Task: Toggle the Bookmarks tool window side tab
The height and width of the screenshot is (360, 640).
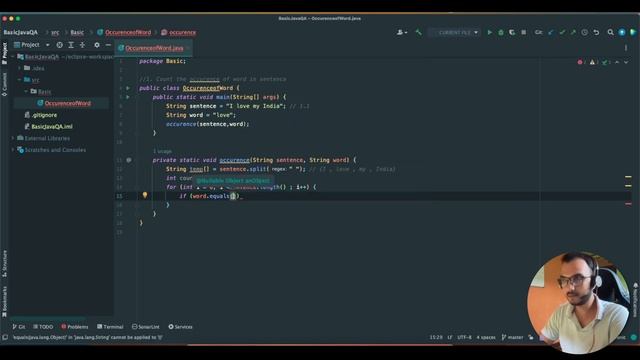Action: [x=4, y=302]
